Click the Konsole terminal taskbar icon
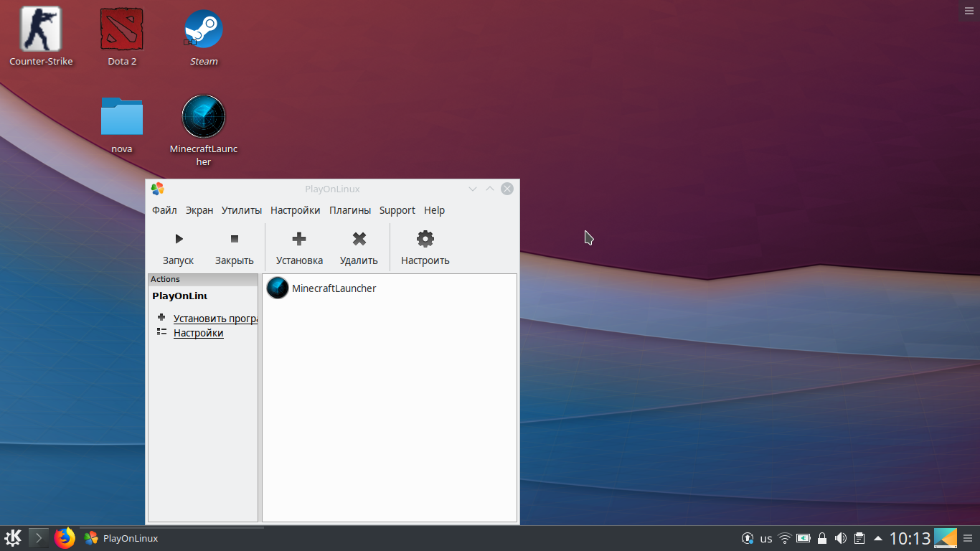The height and width of the screenshot is (551, 980). (39, 538)
